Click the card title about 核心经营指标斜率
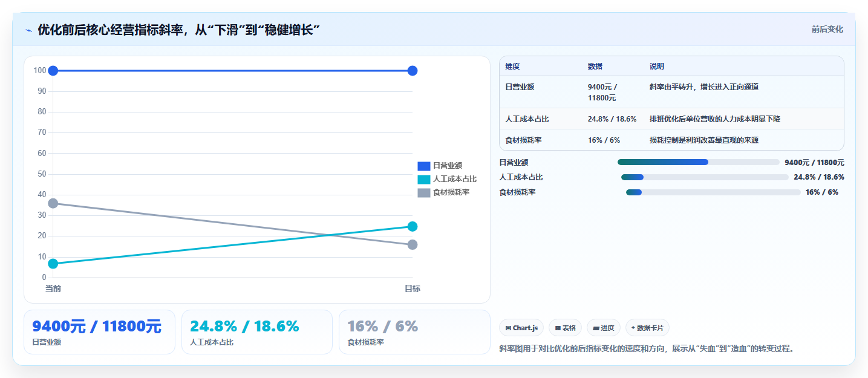This screenshot has width=868, height=378. pyautogui.click(x=178, y=30)
